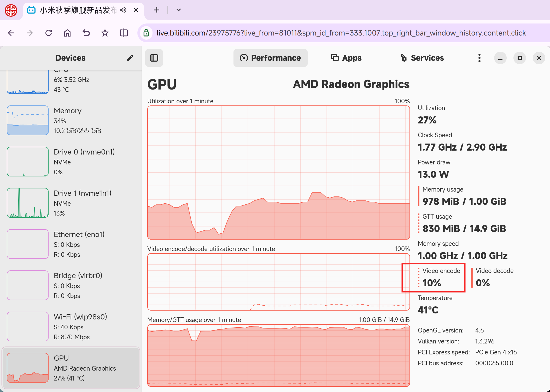Edit the Devices list with pencil icon
This screenshot has height=392, width=550.
(x=130, y=58)
